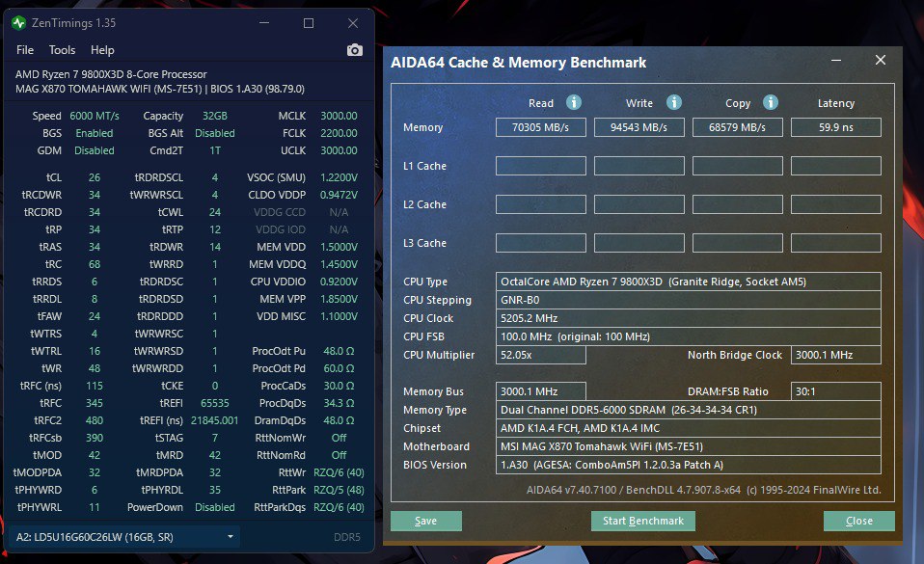Click the ZenTimings app logo icon

(x=19, y=23)
